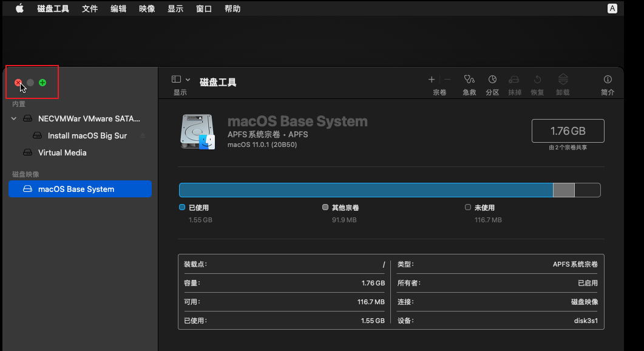The height and width of the screenshot is (351, 644).
Task: Open the 磁盘工具 application menu
Action: click(x=53, y=9)
